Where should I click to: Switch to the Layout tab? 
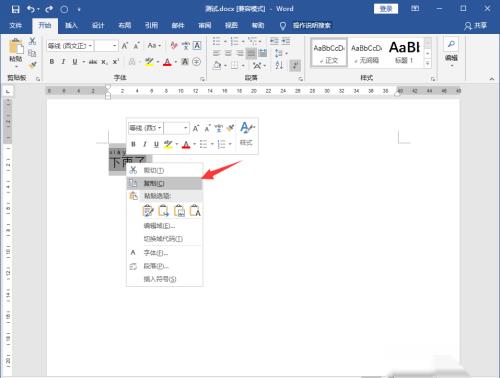tap(124, 26)
